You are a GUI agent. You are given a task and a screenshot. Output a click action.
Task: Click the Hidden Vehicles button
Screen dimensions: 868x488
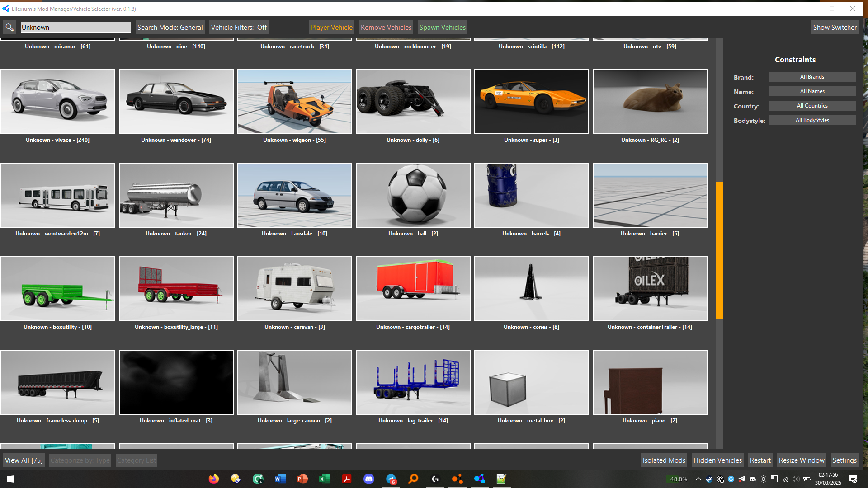[x=717, y=460]
